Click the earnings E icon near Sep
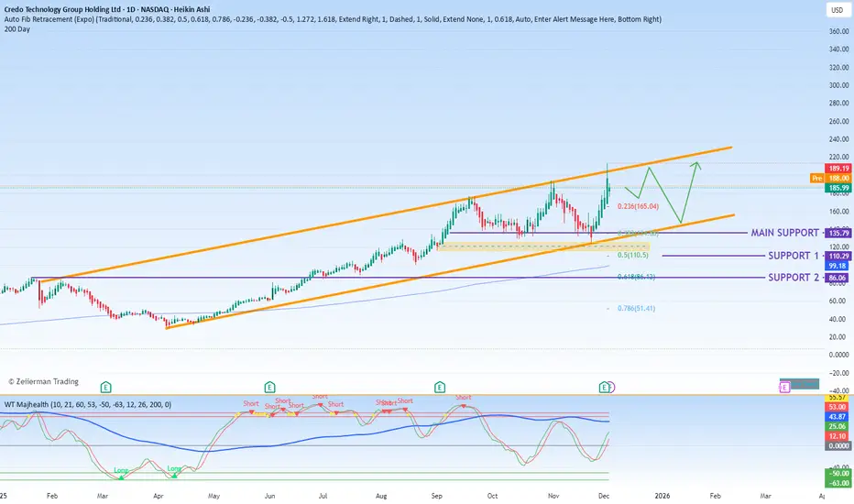This screenshot has width=854, height=504. [x=440, y=388]
